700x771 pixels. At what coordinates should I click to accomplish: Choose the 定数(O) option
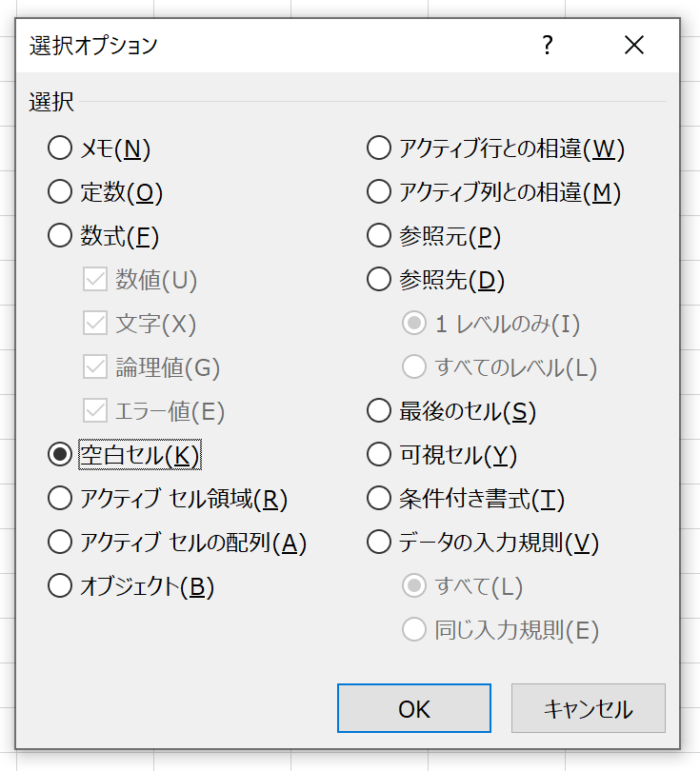[60, 192]
